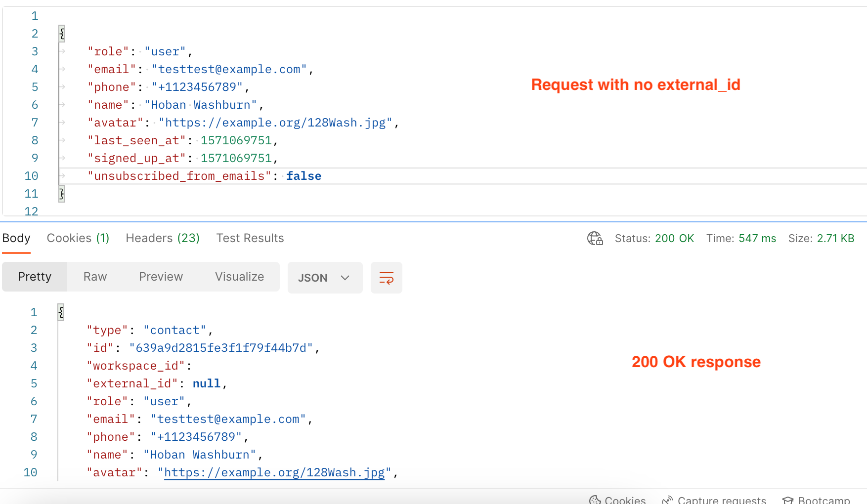This screenshot has height=504, width=867.
Task: Toggle the wrap lines icon button
Action: [x=387, y=278]
